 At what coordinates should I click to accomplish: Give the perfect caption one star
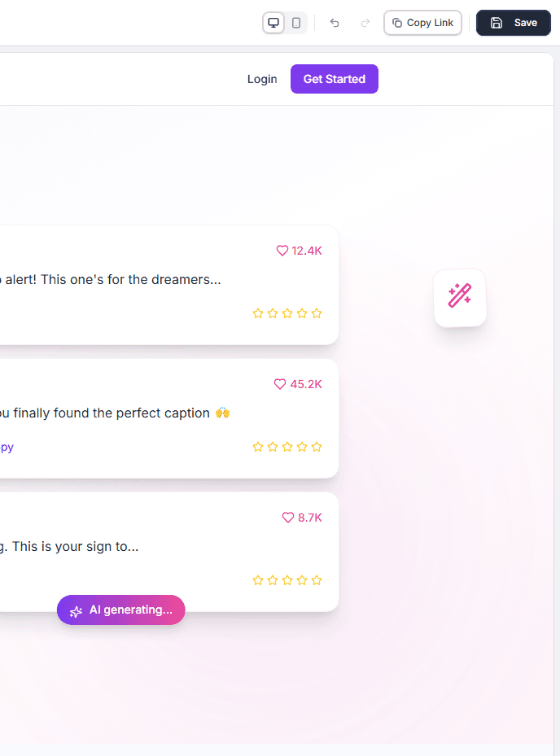click(x=258, y=447)
